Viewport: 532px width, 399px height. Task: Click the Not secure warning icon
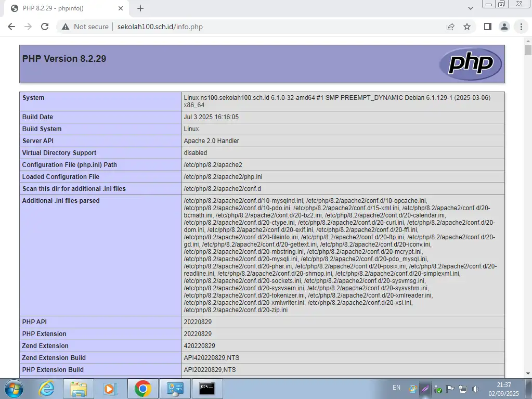66,27
